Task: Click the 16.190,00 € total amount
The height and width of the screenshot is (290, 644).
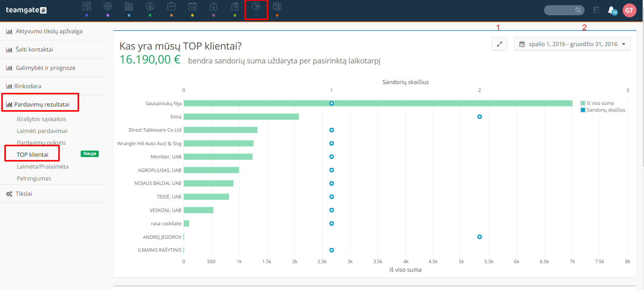Action: click(x=150, y=60)
